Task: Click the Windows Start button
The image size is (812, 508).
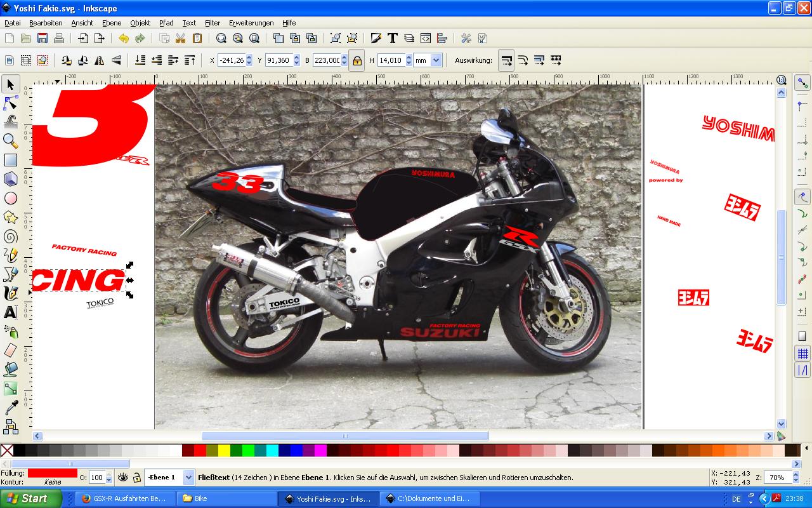Action: click(30, 498)
